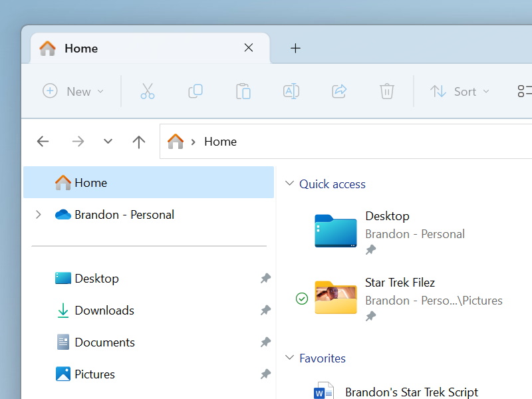Click the Pictures icon in sidebar

click(x=63, y=374)
